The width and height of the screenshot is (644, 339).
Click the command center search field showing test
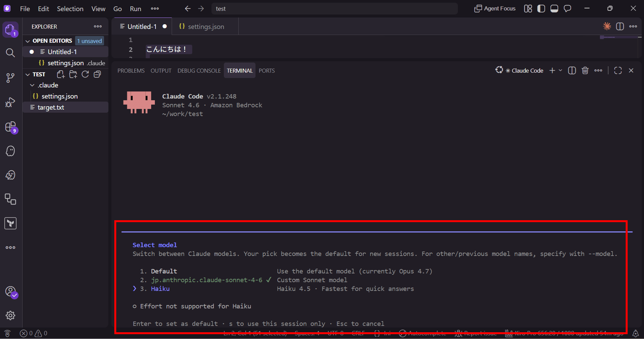334,9
